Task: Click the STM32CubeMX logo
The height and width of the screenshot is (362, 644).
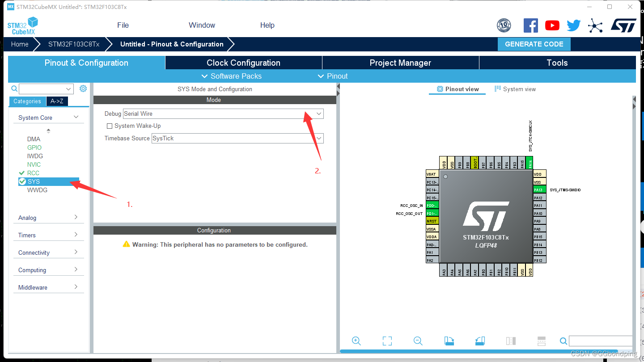Action: (23, 26)
